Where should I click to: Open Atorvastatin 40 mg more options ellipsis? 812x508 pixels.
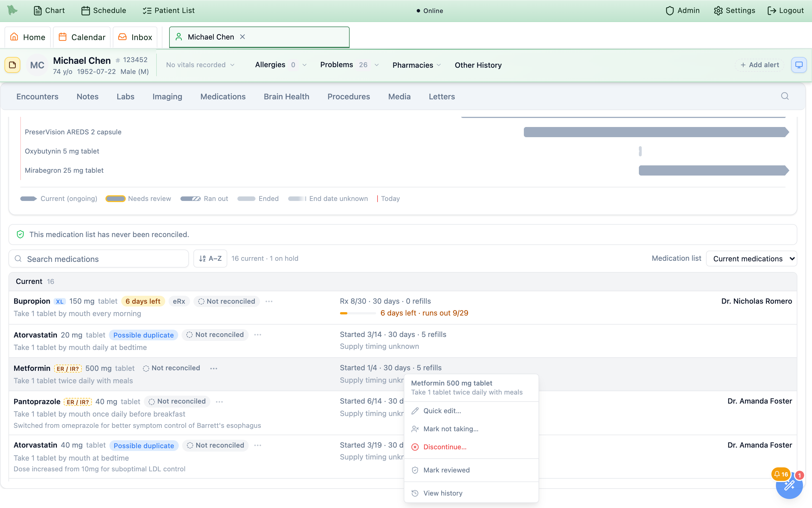coord(258,445)
